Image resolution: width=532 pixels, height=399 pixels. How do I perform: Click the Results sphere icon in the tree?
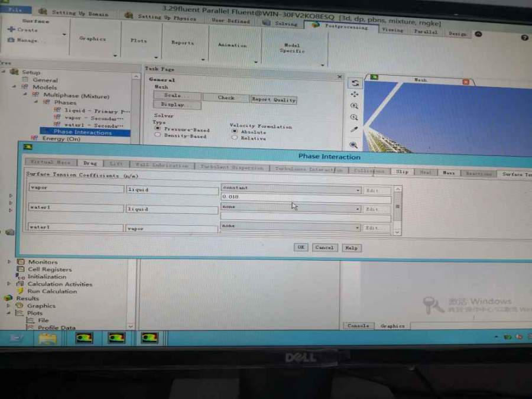[8, 299]
